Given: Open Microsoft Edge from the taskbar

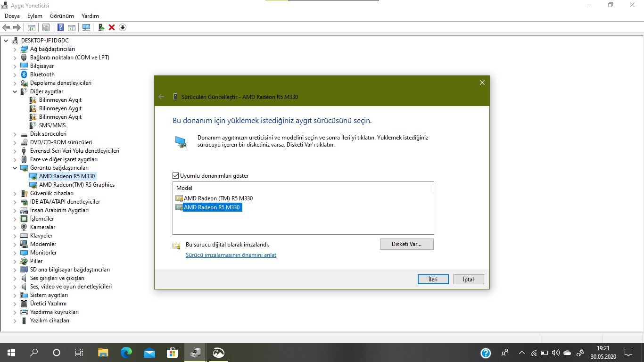Looking at the screenshot, I should click(x=126, y=353).
